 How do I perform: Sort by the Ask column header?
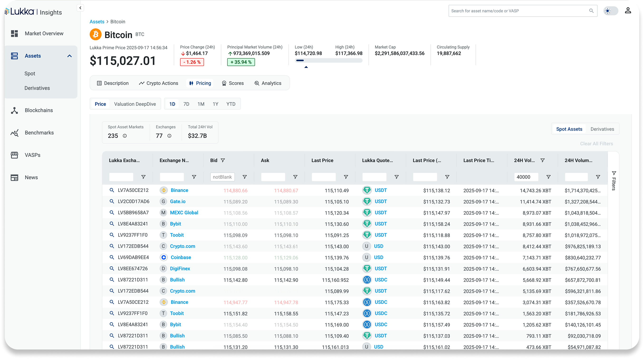(265, 160)
